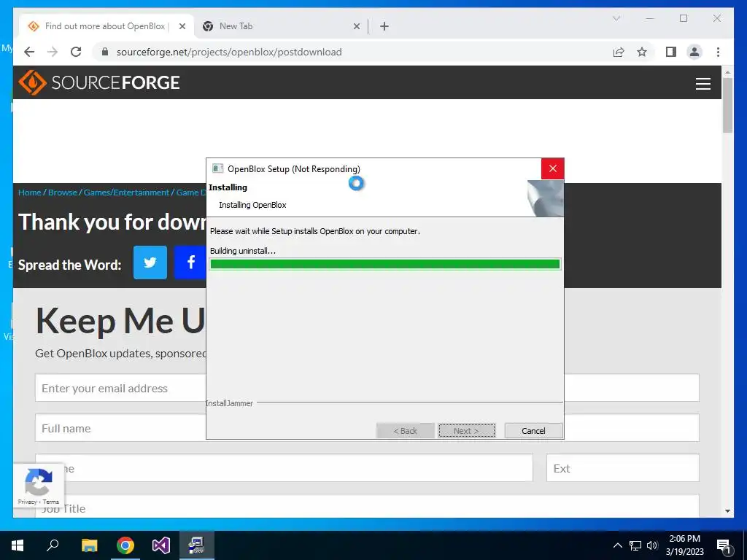Click Back in OpenBlox Setup
Screen dimensions: 747x560
tap(406, 430)
